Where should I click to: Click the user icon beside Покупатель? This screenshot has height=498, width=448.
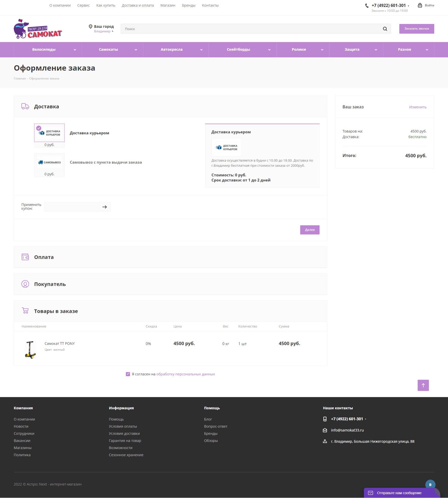tap(25, 284)
